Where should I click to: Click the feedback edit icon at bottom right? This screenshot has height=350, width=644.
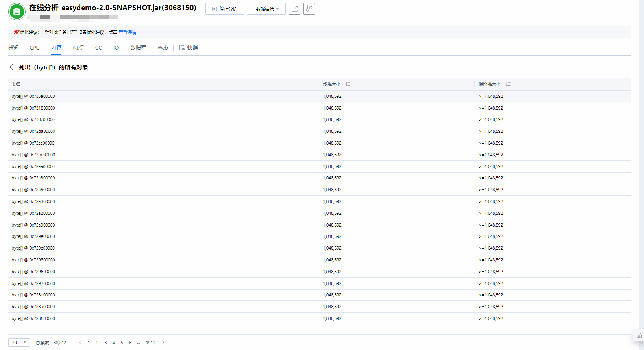pos(639,335)
